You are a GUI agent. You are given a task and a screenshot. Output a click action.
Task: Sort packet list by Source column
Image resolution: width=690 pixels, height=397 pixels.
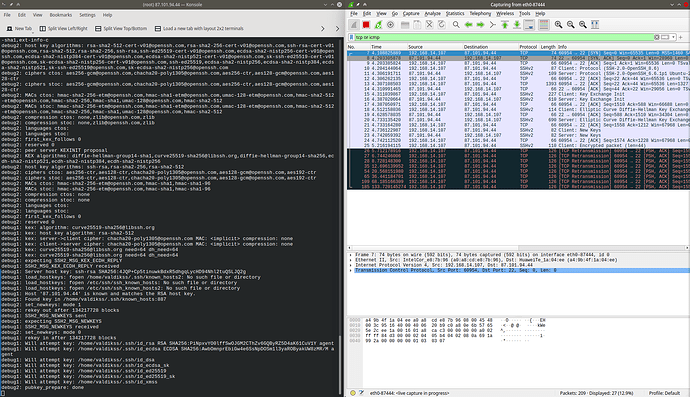point(434,47)
